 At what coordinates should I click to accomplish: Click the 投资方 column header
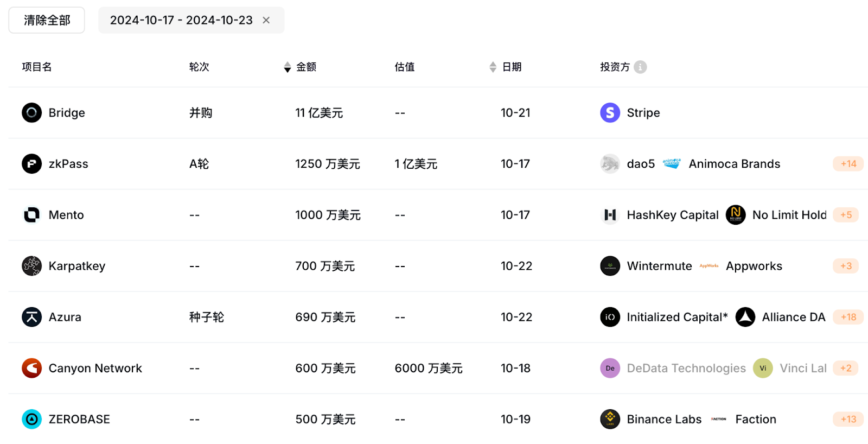615,67
